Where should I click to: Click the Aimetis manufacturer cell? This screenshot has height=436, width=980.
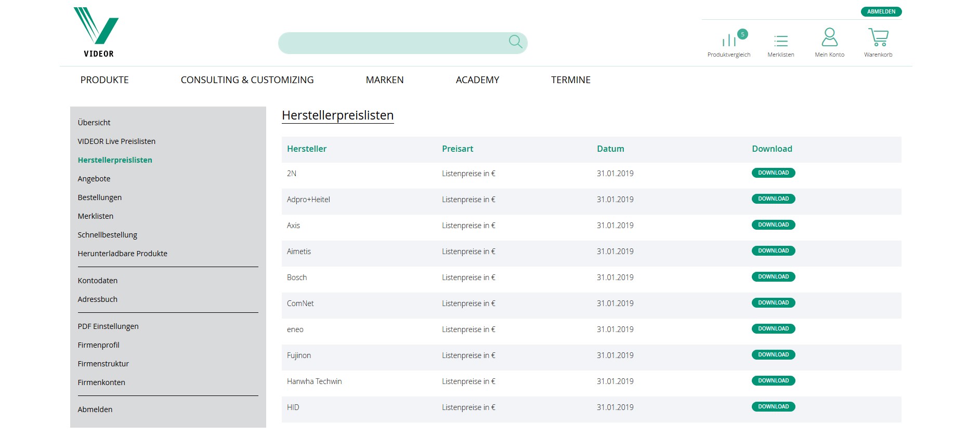[x=299, y=252]
